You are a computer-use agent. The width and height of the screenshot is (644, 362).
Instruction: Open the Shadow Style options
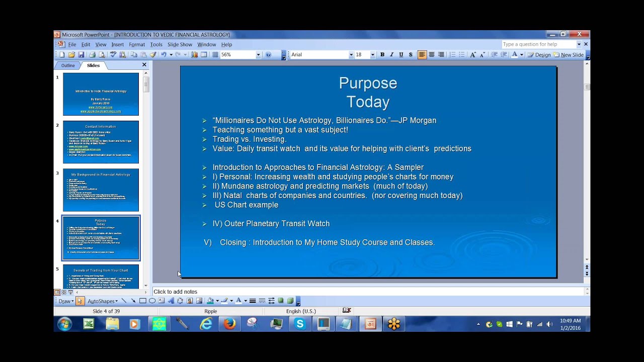point(281,301)
